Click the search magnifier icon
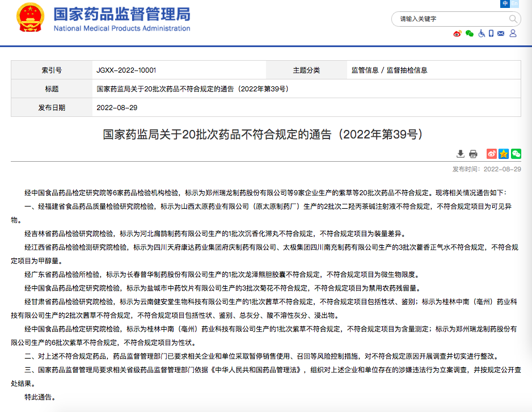This screenshot has height=412, width=532. (513, 19)
